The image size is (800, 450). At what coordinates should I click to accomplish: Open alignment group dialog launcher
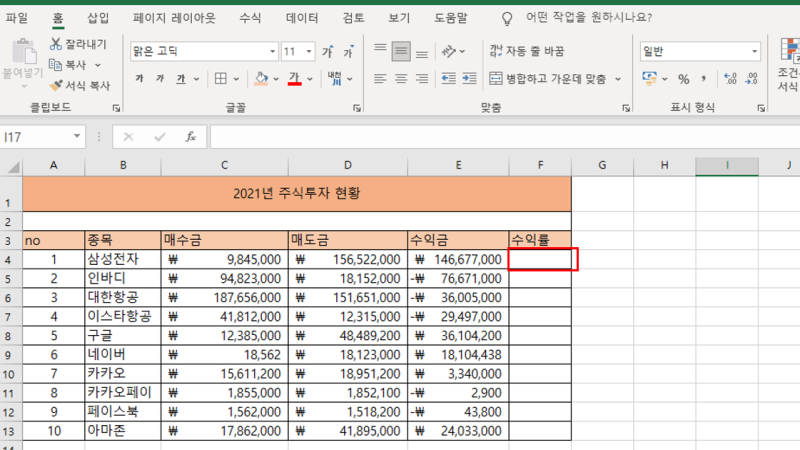click(x=626, y=108)
